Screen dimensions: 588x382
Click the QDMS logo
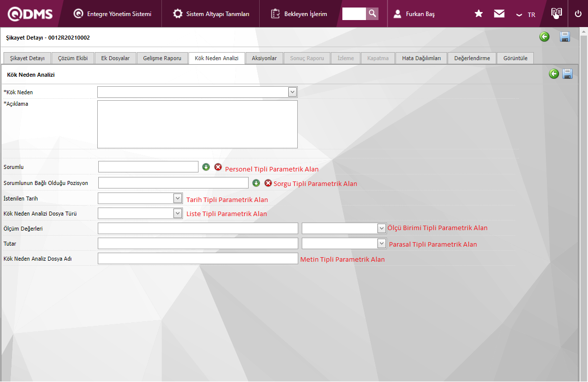pyautogui.click(x=31, y=14)
